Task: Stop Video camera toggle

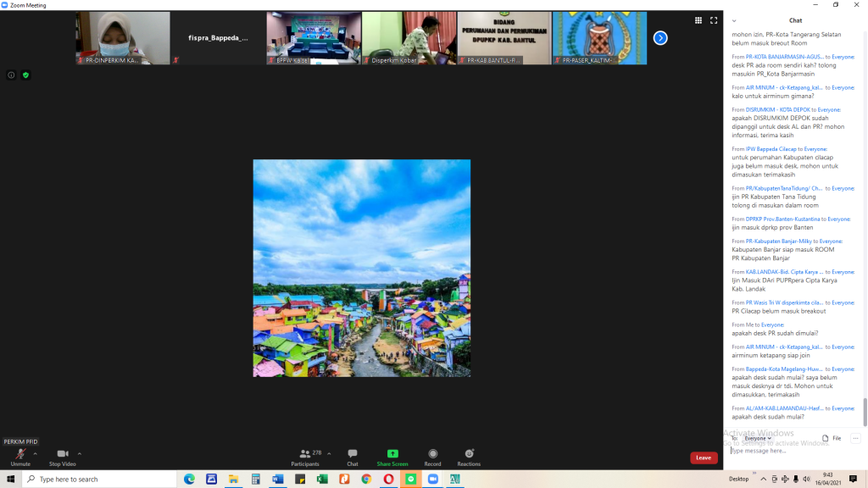Action: tap(62, 455)
